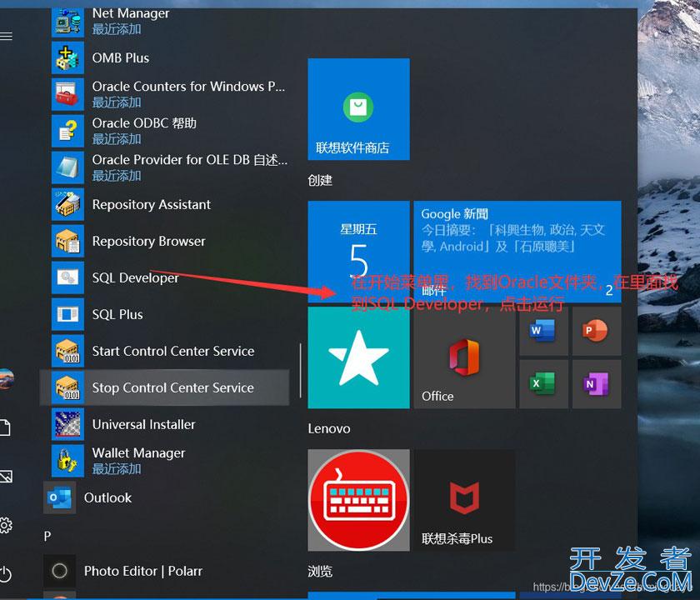Open Oracle ODBC help icon
The height and width of the screenshot is (600, 700).
click(x=67, y=131)
